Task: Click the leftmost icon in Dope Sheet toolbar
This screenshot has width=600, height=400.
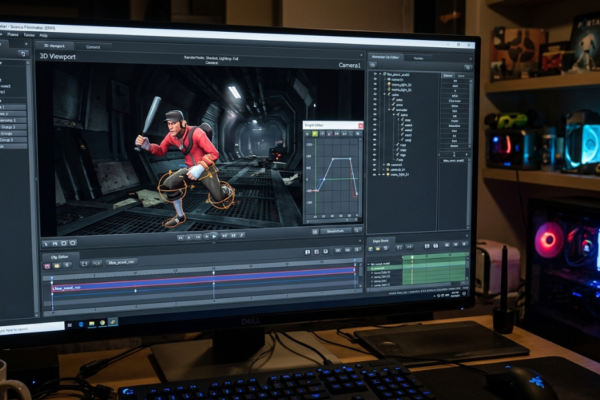Action: click(370, 249)
